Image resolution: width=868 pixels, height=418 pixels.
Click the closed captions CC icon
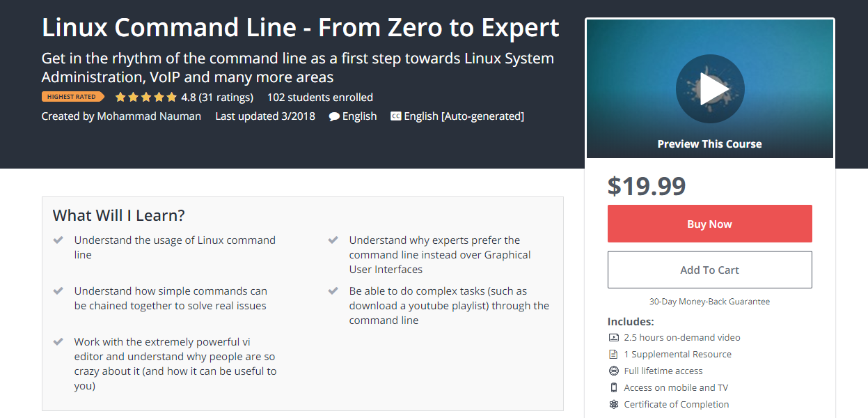click(x=395, y=116)
